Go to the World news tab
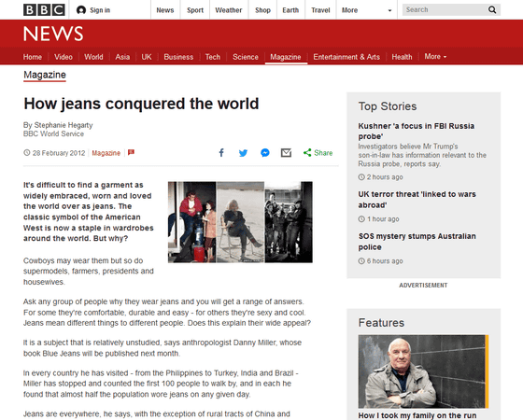The width and height of the screenshot is (523, 420). (x=93, y=57)
